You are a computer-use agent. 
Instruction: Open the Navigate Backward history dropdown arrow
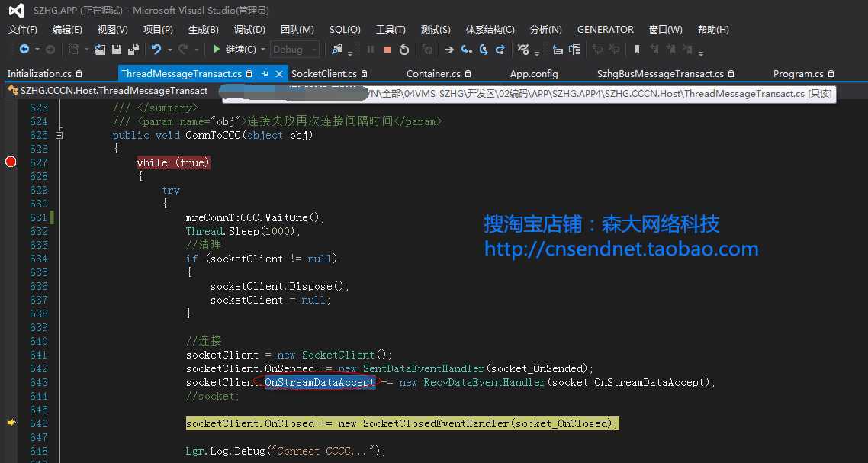coord(37,50)
